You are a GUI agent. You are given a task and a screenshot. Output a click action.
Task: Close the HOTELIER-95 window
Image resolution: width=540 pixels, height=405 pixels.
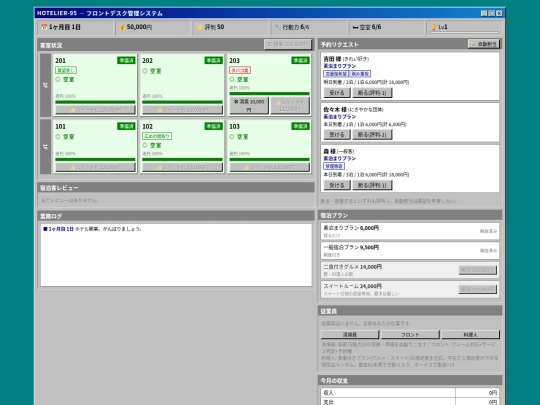[x=499, y=13]
